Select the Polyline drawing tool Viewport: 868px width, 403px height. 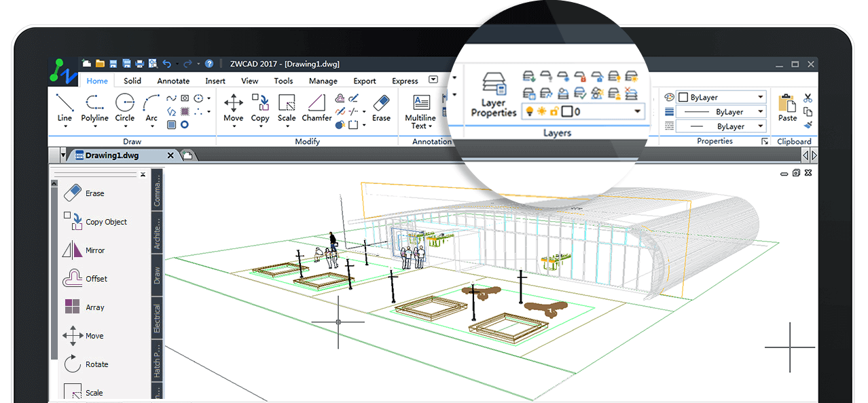[x=94, y=107]
